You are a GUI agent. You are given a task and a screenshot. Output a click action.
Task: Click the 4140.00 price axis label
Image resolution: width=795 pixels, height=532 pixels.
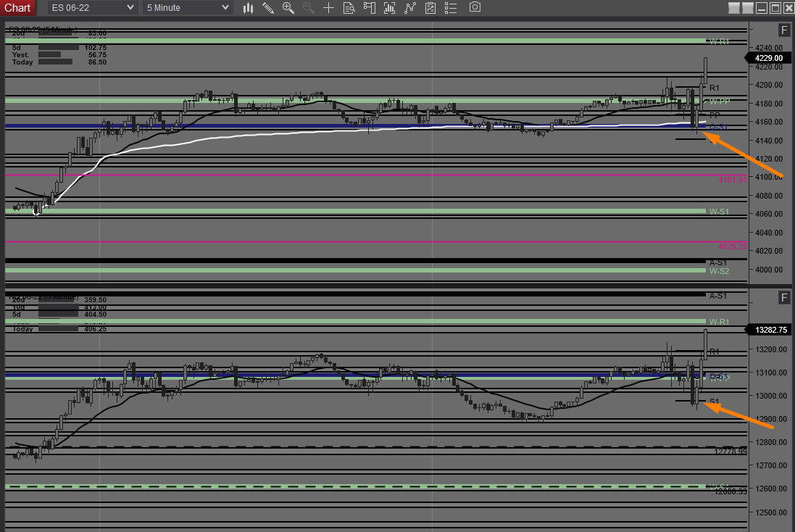click(769, 141)
